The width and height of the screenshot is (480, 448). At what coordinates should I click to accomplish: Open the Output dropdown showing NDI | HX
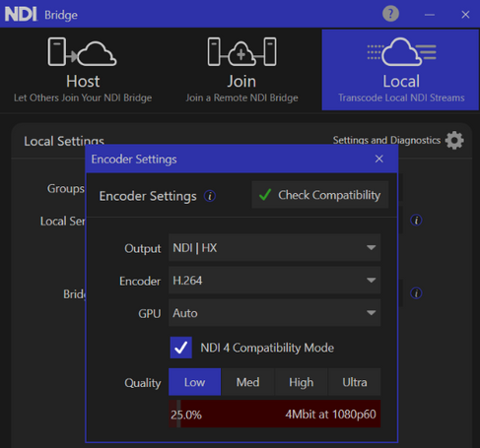click(274, 247)
